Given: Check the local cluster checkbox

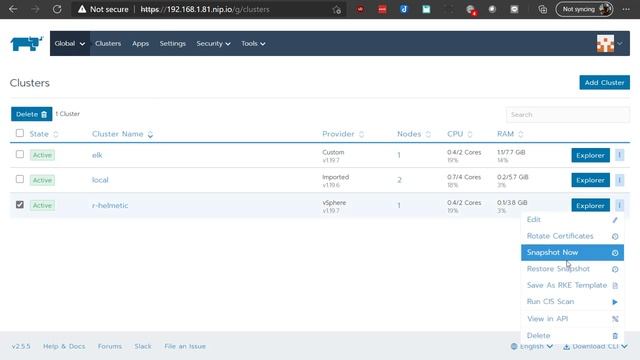Looking at the screenshot, I should (x=20, y=179).
